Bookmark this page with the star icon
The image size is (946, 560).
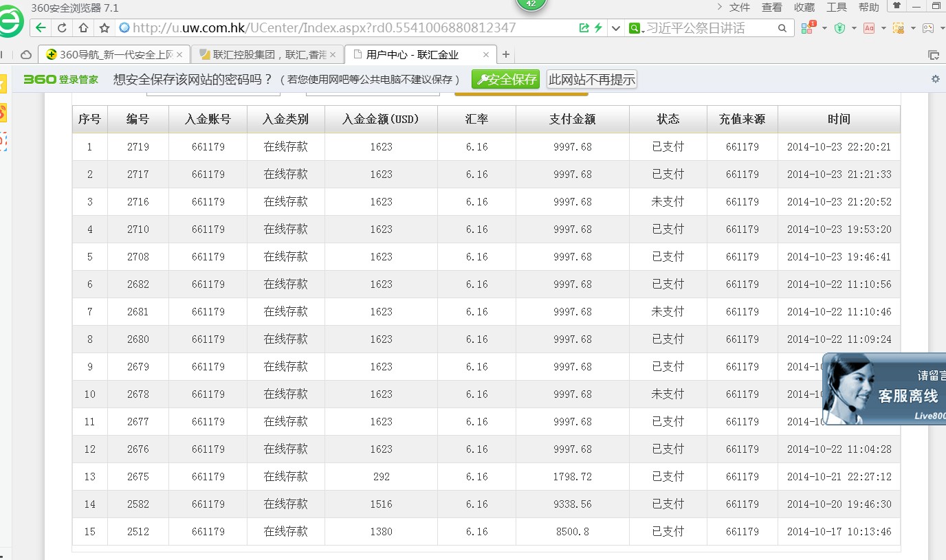104,28
